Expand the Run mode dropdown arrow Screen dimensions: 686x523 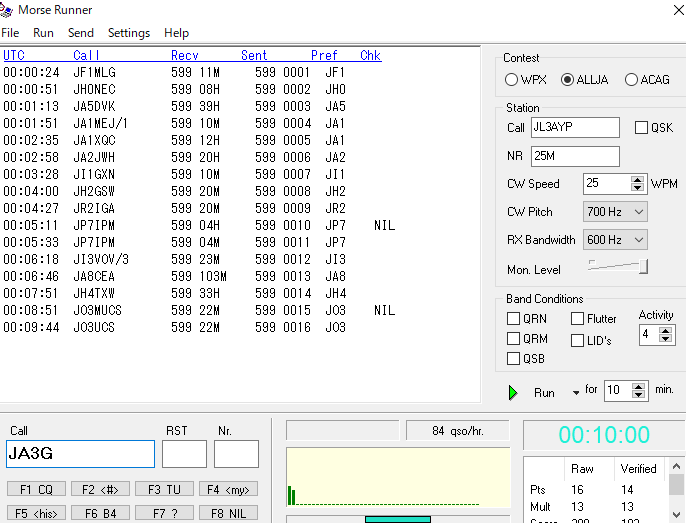pos(576,393)
